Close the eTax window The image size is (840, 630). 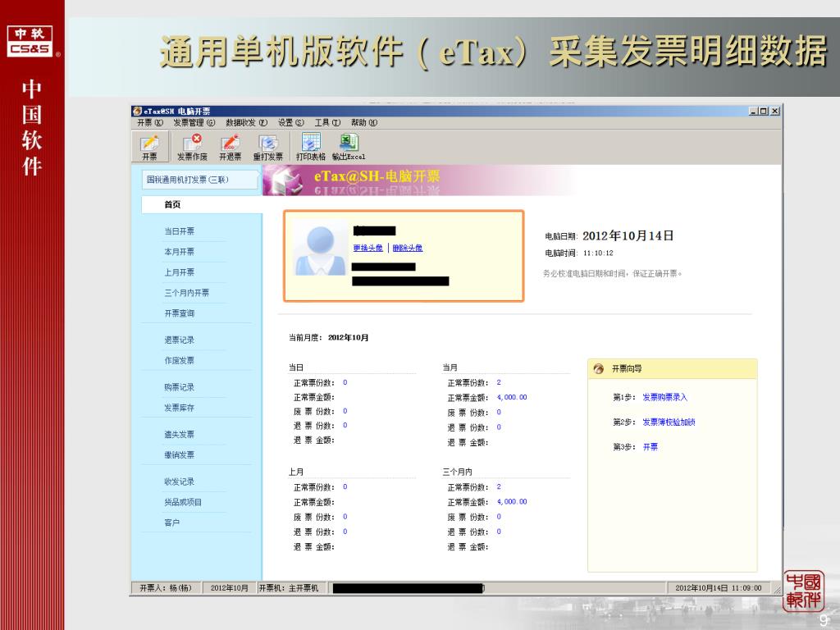click(x=774, y=111)
